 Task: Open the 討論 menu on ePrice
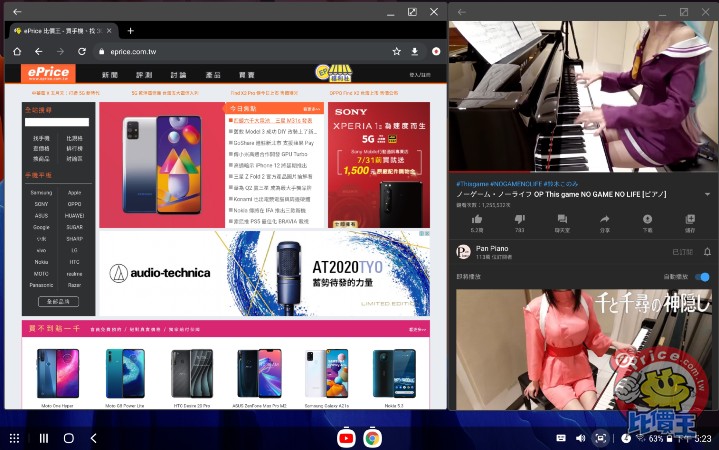[x=178, y=75]
